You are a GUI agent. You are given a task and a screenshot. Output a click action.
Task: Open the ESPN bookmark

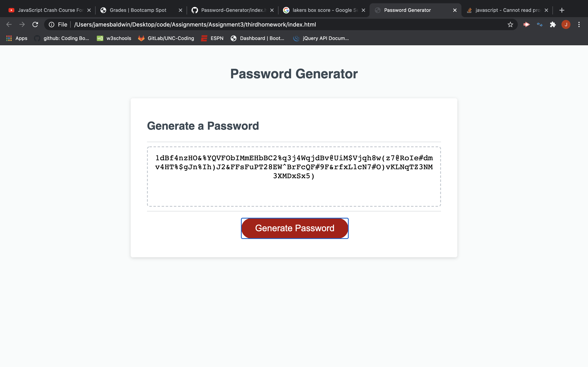coord(212,38)
